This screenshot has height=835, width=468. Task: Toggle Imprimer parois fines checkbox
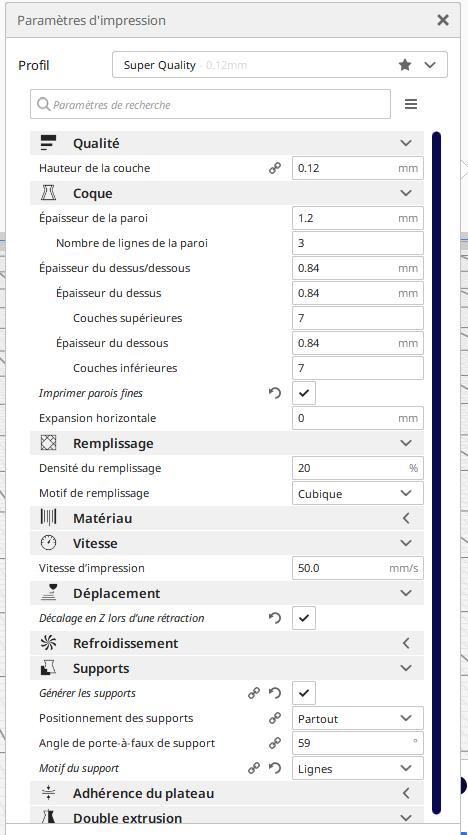coord(304,394)
